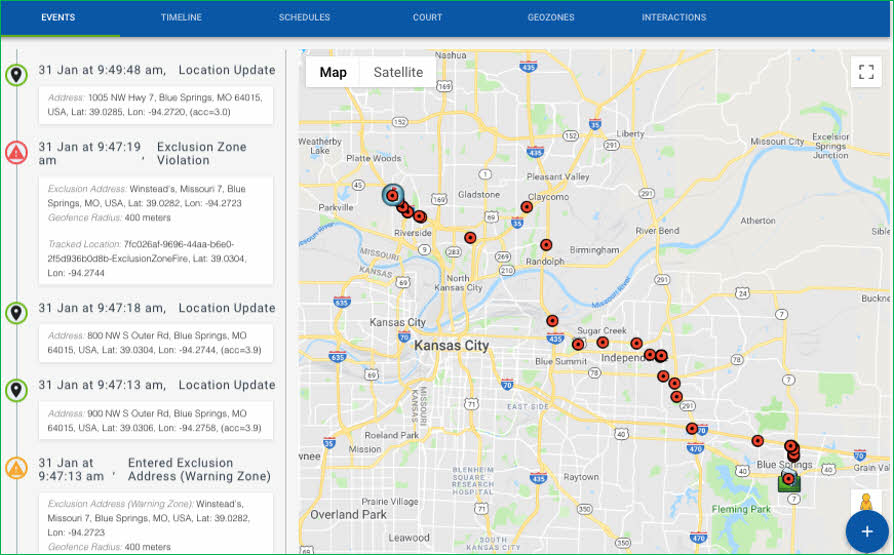This screenshot has height=555, width=894.
Task: Click 'Fleming Park' map label
Action: (x=741, y=509)
